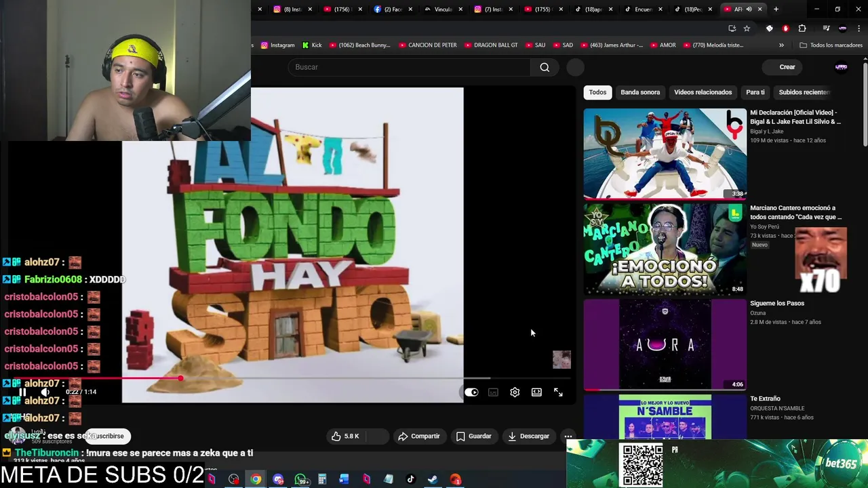Switch to the YouTube (1755) browser tab

(542, 9)
